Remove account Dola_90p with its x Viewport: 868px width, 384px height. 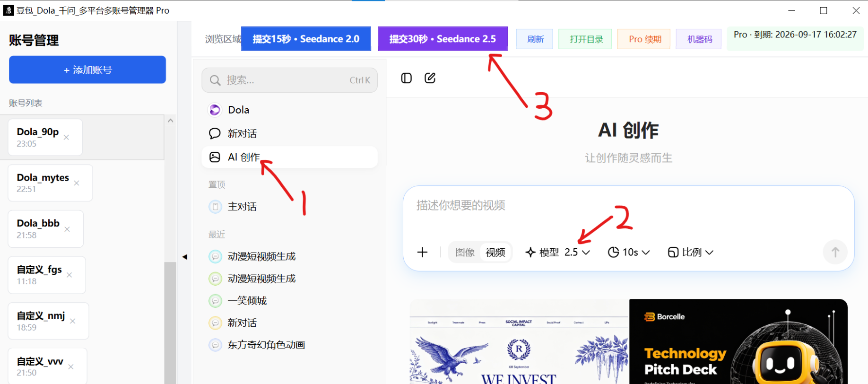coord(66,137)
